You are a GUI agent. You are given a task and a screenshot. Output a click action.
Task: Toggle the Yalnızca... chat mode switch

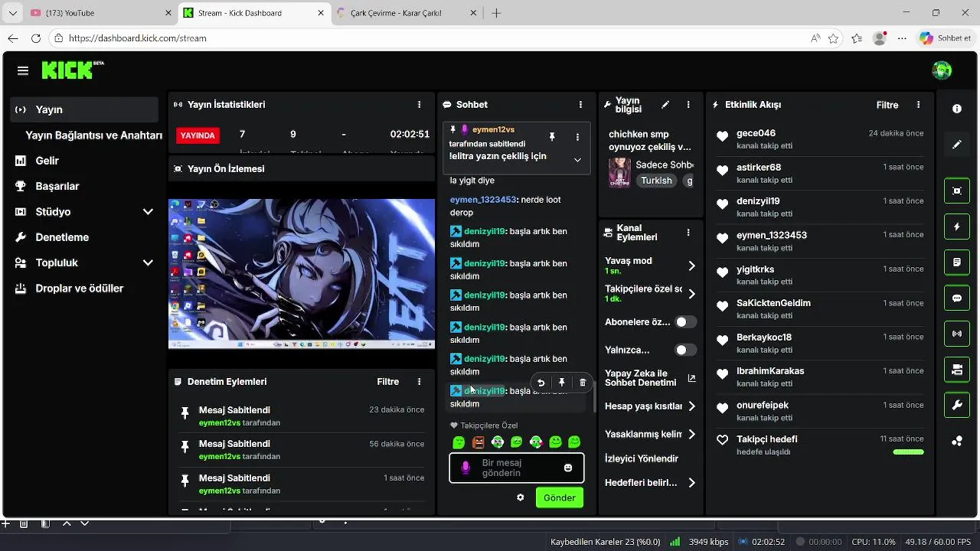(686, 350)
